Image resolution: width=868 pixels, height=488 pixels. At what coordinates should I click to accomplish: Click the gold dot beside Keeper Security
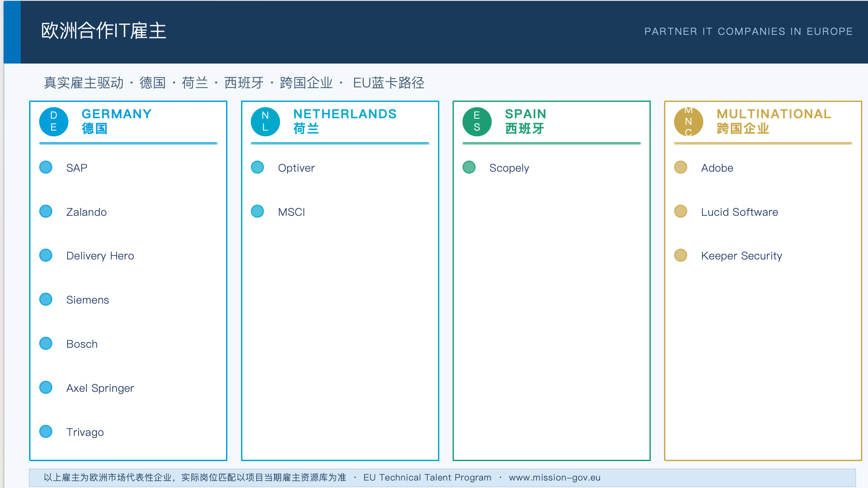681,255
